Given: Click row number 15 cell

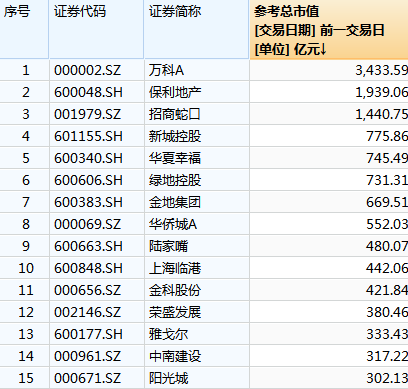Looking at the screenshot, I should coord(26,378).
